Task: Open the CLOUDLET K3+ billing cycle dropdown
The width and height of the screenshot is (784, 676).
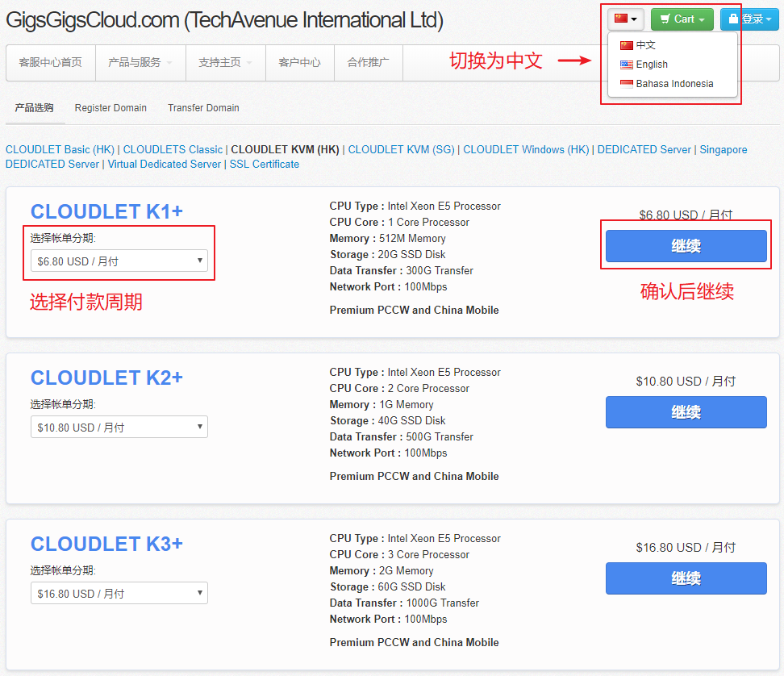Action: (119, 593)
